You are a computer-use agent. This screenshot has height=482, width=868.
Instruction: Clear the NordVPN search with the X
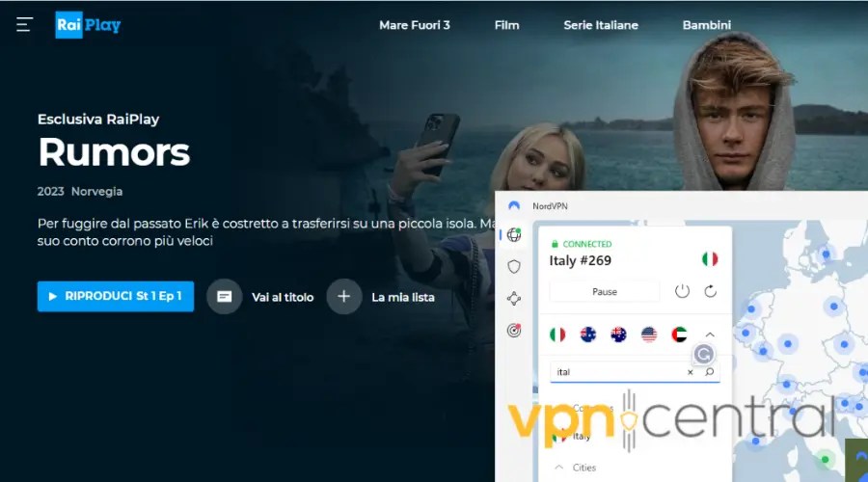point(691,372)
